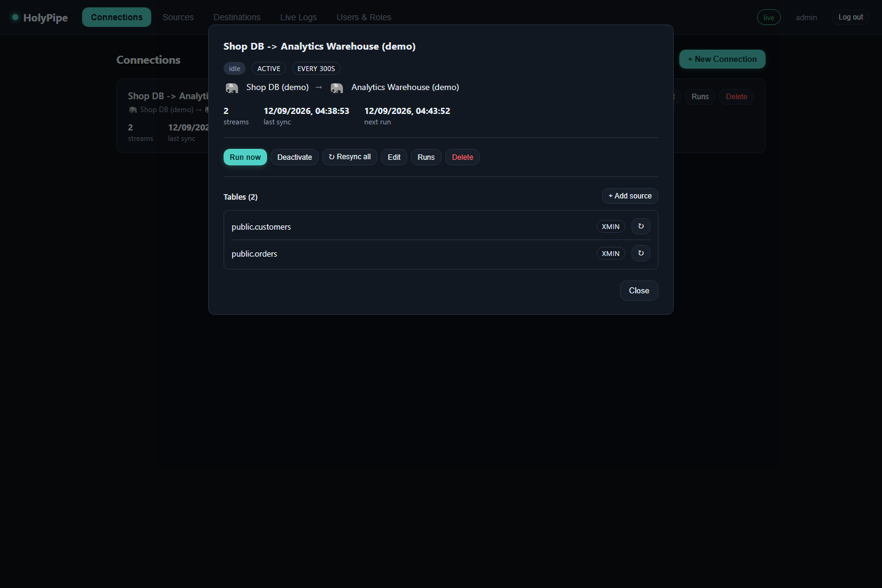This screenshot has height=588, width=882.
Task: Resync the public.customers table
Action: pyautogui.click(x=641, y=227)
